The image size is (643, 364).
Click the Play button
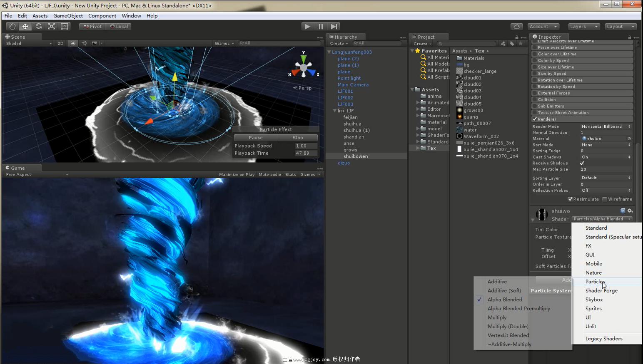tap(307, 26)
